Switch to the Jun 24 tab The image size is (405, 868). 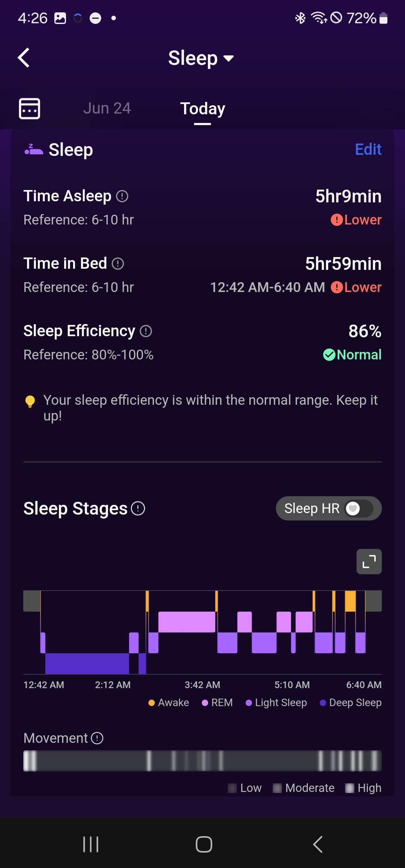tap(107, 108)
